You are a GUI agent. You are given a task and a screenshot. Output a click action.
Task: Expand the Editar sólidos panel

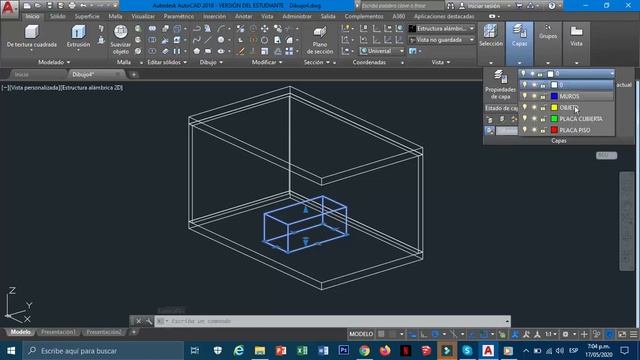pos(167,62)
